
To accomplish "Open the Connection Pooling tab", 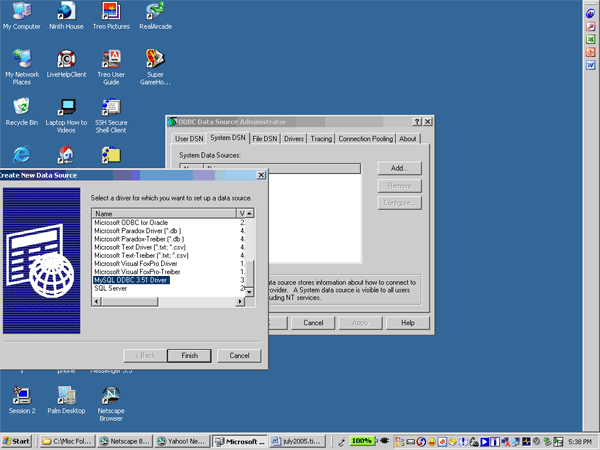I will click(x=365, y=139).
